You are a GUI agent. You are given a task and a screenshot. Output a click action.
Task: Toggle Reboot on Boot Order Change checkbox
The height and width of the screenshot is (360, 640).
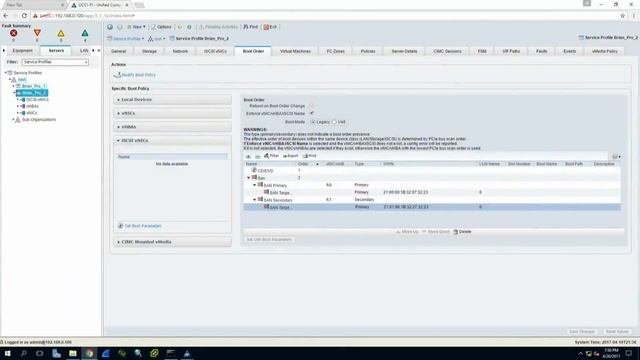click(312, 106)
